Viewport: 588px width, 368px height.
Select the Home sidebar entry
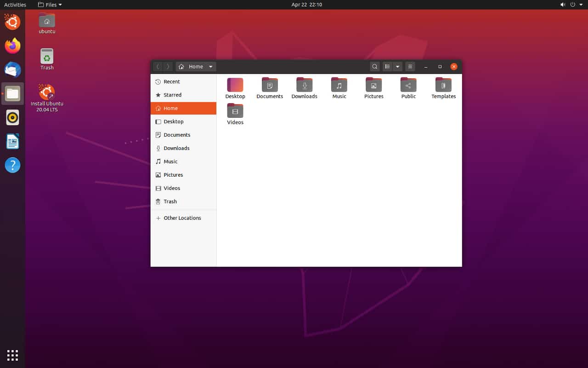point(170,108)
